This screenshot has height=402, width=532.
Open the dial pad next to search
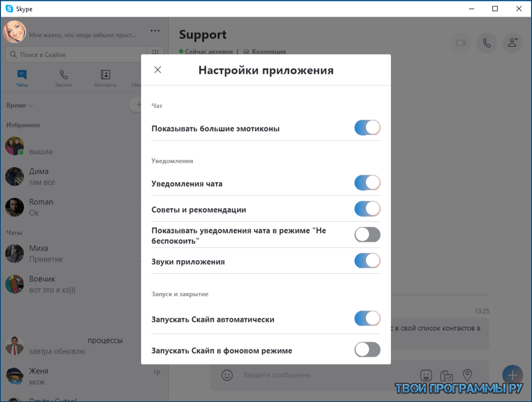pos(155,54)
